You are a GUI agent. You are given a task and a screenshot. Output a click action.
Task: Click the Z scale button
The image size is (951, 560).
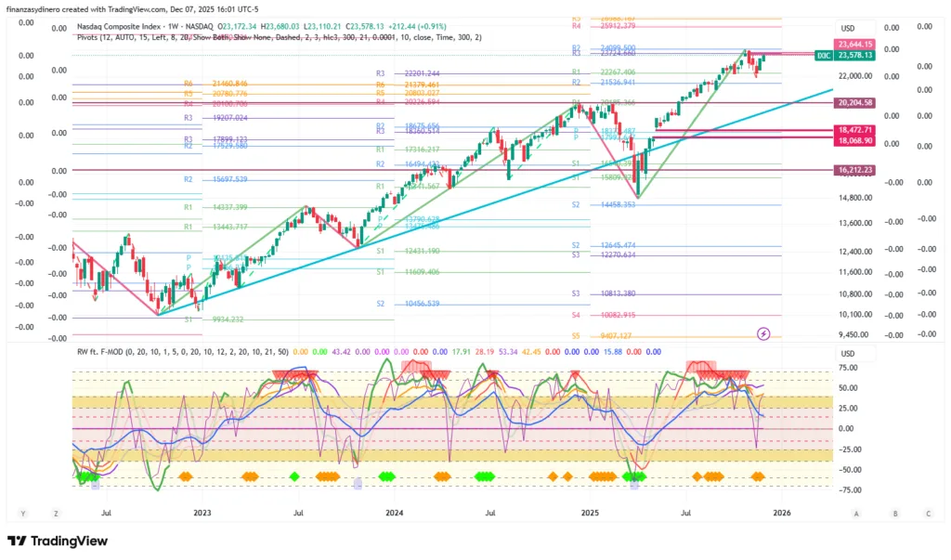pos(57,513)
